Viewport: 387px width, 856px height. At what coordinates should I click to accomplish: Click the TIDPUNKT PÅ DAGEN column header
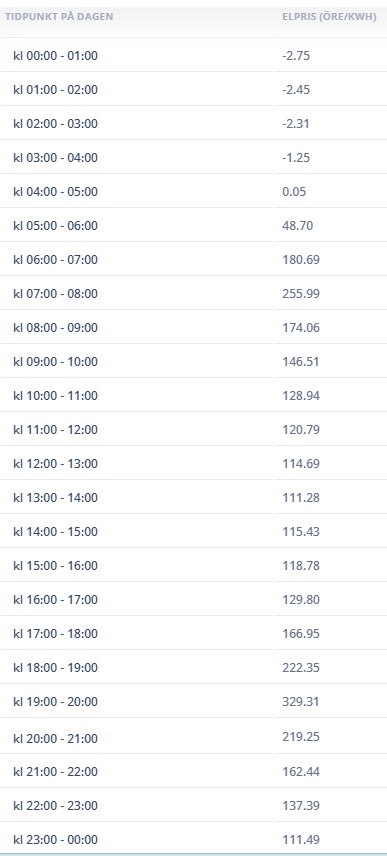click(x=59, y=16)
